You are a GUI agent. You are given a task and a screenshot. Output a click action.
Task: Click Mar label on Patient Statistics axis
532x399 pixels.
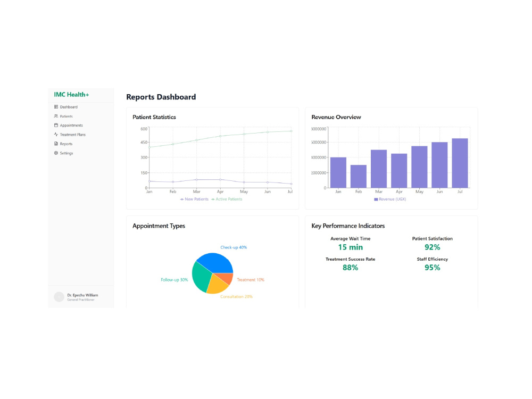pos(196,192)
